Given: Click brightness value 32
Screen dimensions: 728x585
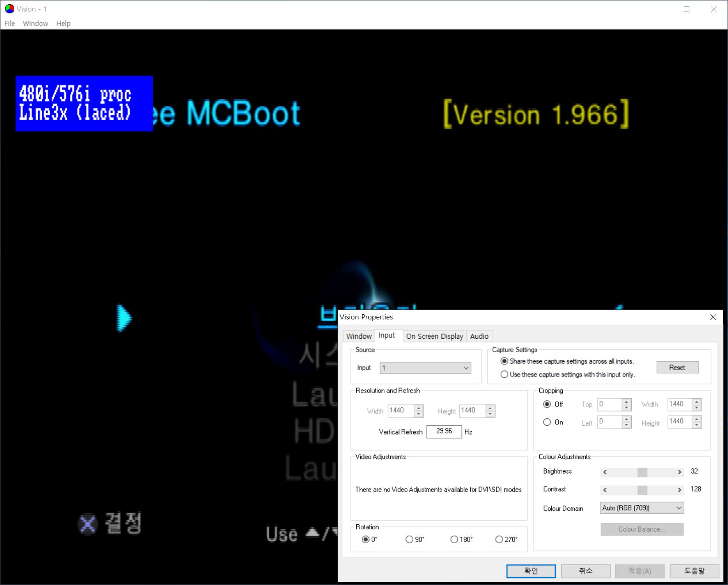Looking at the screenshot, I should 694,471.
